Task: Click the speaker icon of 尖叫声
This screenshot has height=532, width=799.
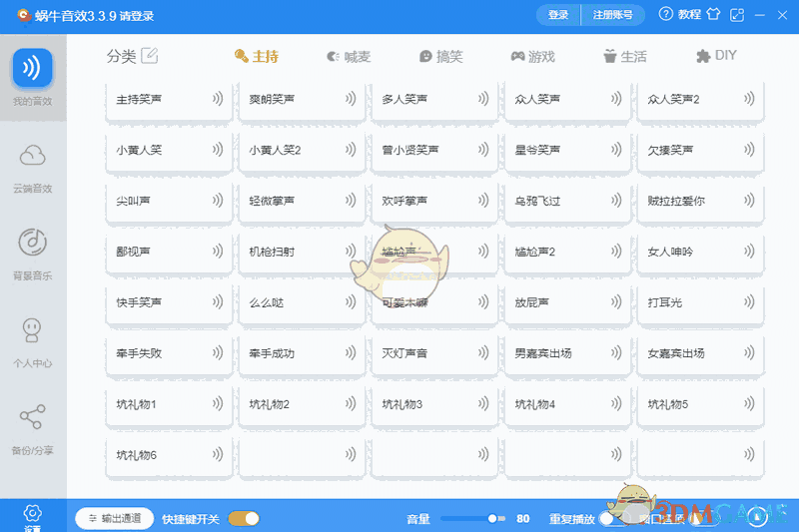Action: tap(218, 200)
